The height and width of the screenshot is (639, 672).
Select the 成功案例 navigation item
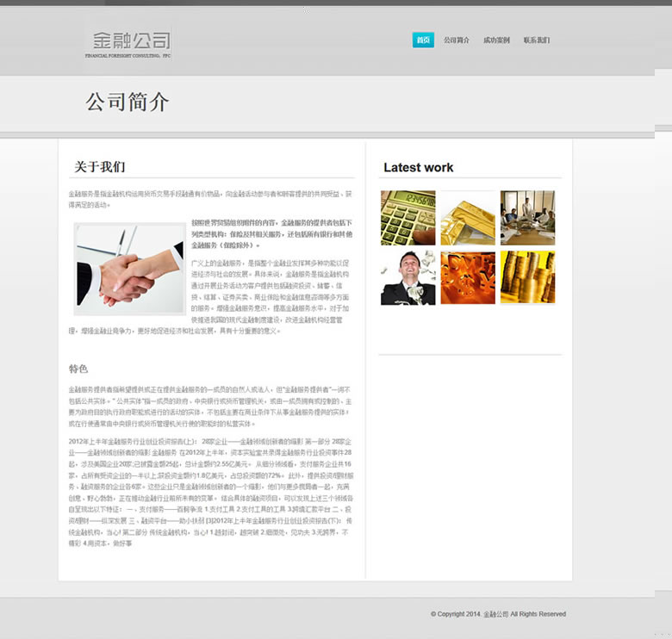(x=496, y=40)
